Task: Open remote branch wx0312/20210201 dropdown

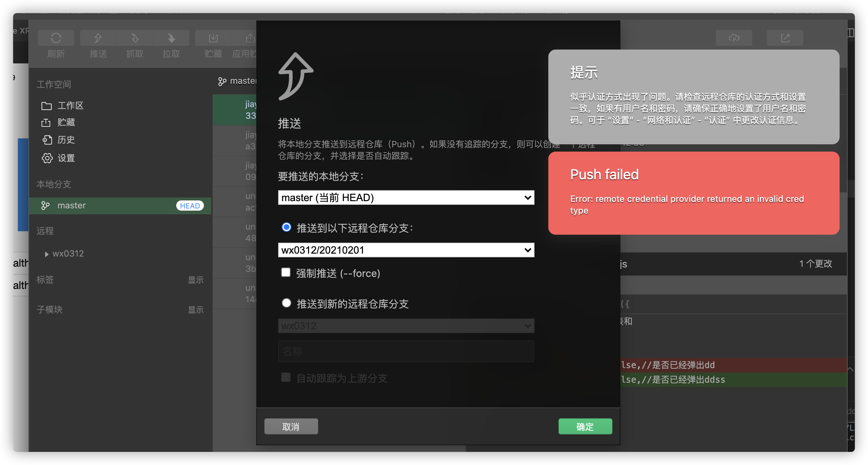Action: 406,250
